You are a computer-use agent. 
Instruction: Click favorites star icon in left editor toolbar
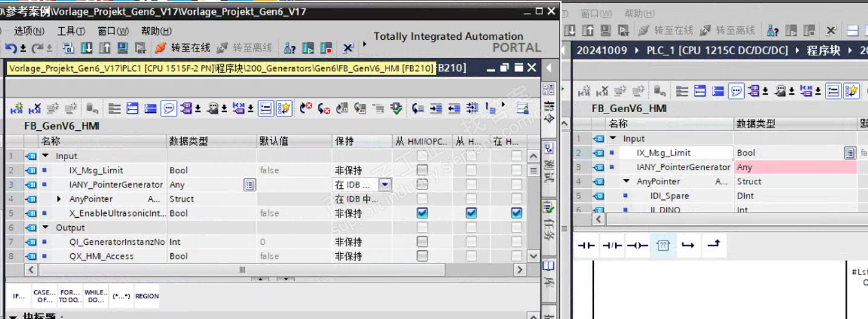(284, 108)
